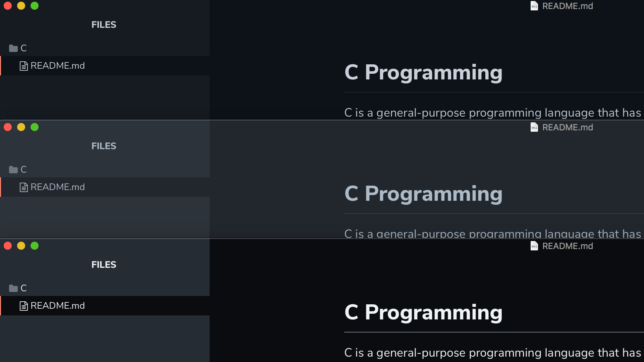
Task: Select README.md in the top window file tree
Action: pos(105,66)
